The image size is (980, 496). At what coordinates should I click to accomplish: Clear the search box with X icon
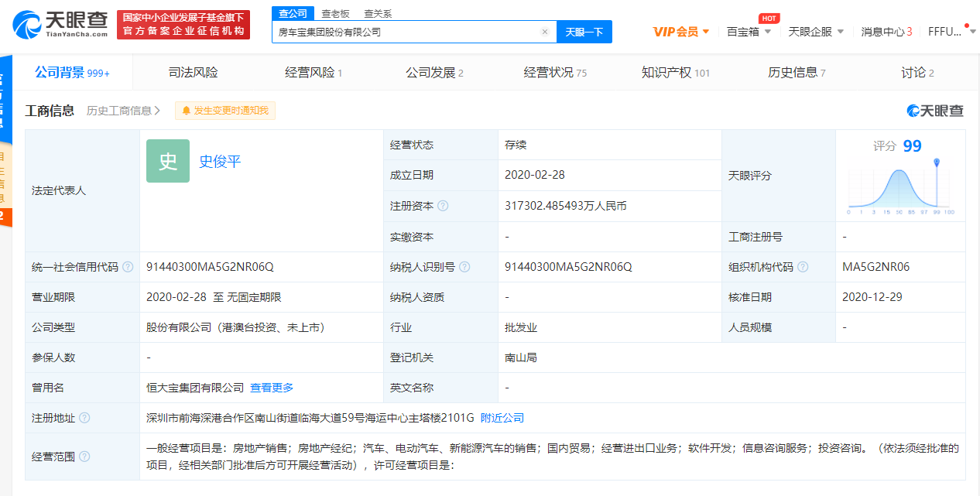point(545,32)
